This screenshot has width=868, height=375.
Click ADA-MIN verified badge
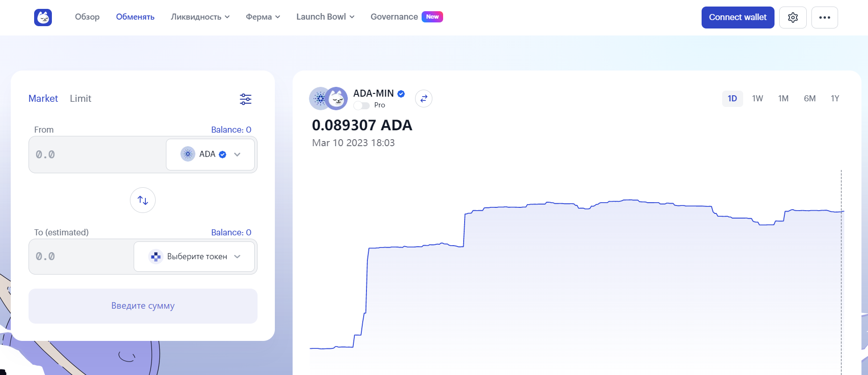tap(401, 93)
